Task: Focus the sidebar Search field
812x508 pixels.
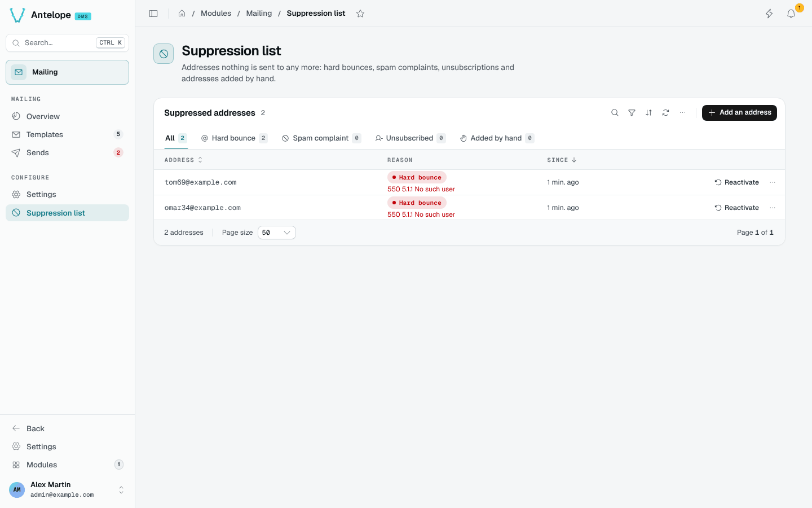Action: (67, 43)
